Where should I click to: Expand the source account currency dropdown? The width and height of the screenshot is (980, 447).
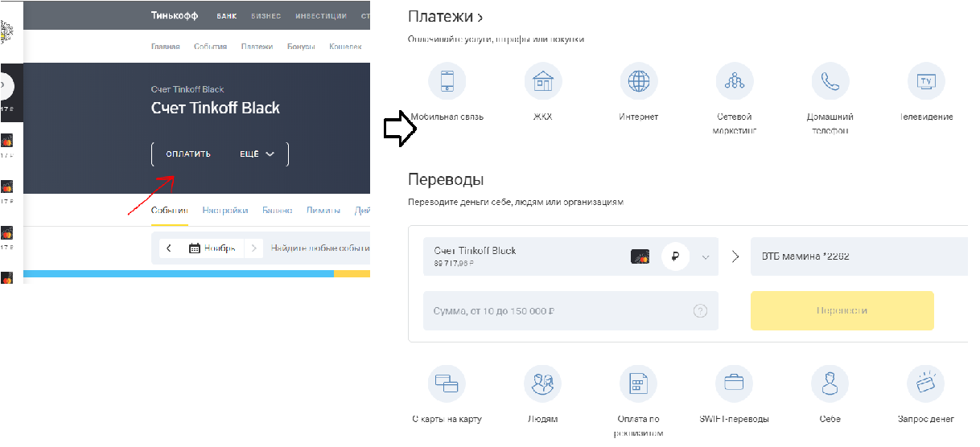click(x=706, y=257)
